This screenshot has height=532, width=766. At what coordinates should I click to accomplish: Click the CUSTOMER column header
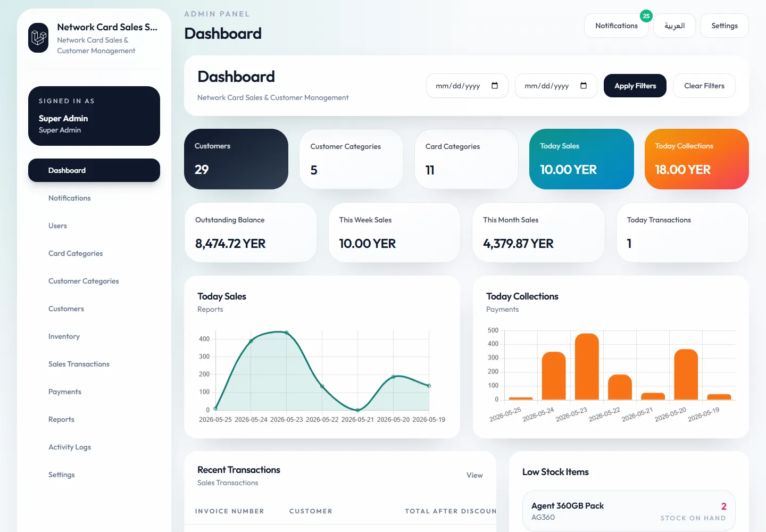point(311,511)
